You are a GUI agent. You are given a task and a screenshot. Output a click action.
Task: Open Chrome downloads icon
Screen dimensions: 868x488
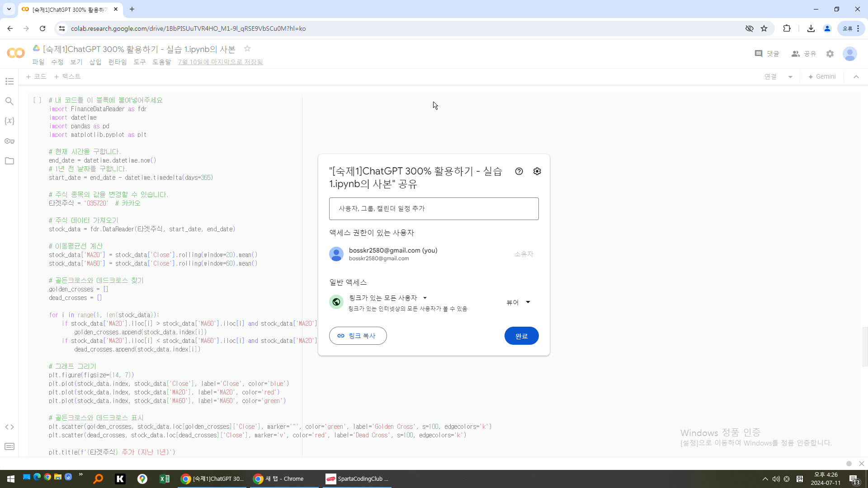(811, 28)
